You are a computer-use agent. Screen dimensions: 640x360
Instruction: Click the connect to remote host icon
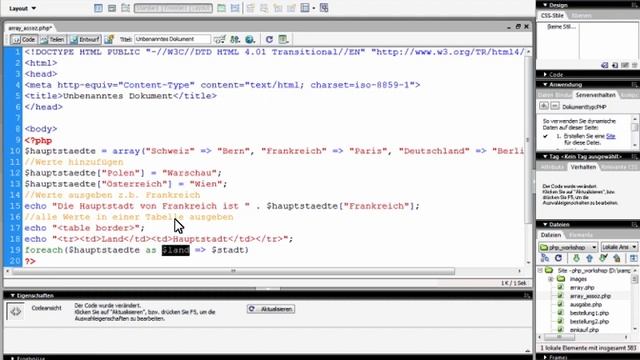pos(544,258)
